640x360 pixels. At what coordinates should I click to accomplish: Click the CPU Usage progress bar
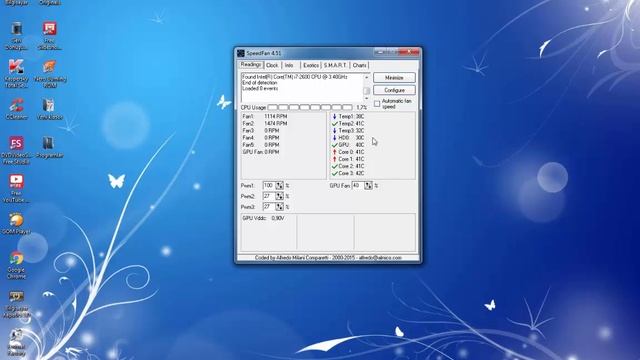click(310, 107)
